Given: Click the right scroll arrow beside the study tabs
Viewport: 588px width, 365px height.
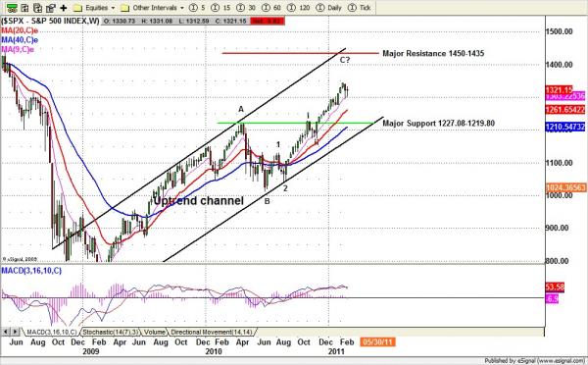Looking at the screenshot, I should click(x=15, y=332).
